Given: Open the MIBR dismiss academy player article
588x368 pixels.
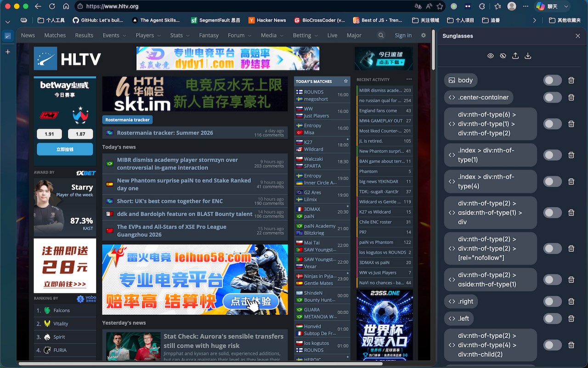Looking at the screenshot, I should pos(195,164).
